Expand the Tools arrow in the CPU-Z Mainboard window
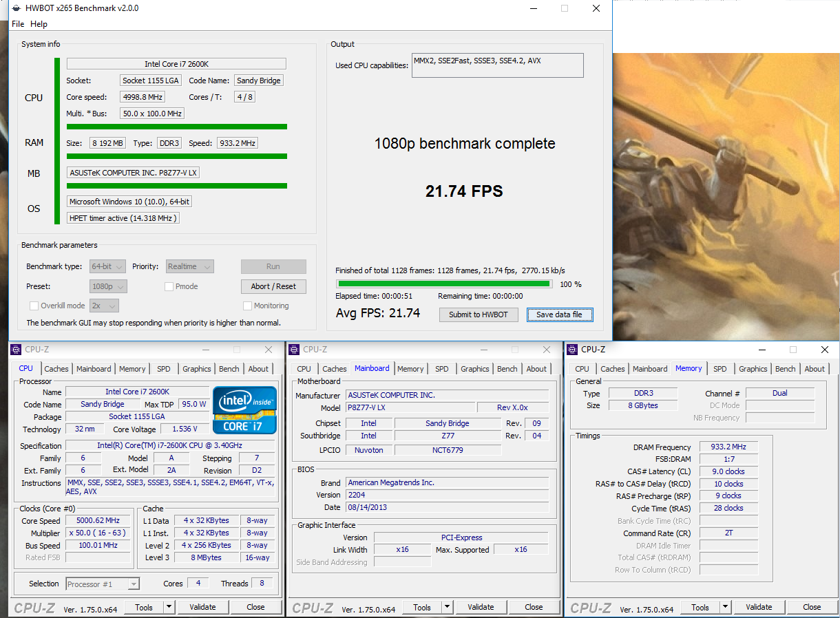 (x=447, y=607)
